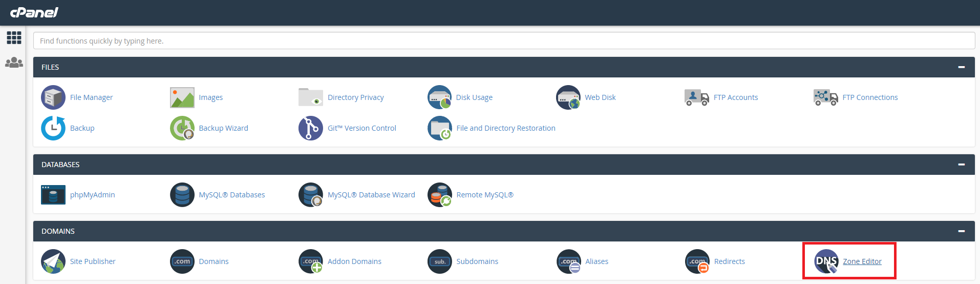Image resolution: width=980 pixels, height=284 pixels.
Task: Open the Site Publisher link
Action: 93,261
